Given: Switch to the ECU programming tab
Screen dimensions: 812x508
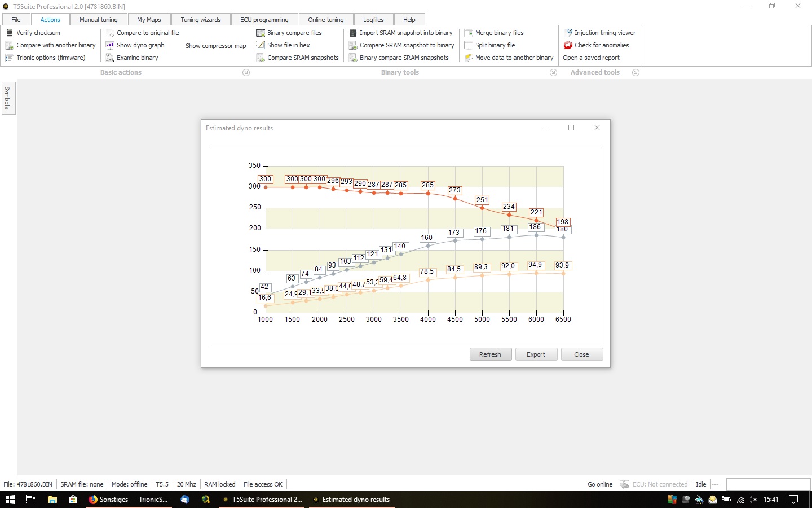Looking at the screenshot, I should point(264,20).
